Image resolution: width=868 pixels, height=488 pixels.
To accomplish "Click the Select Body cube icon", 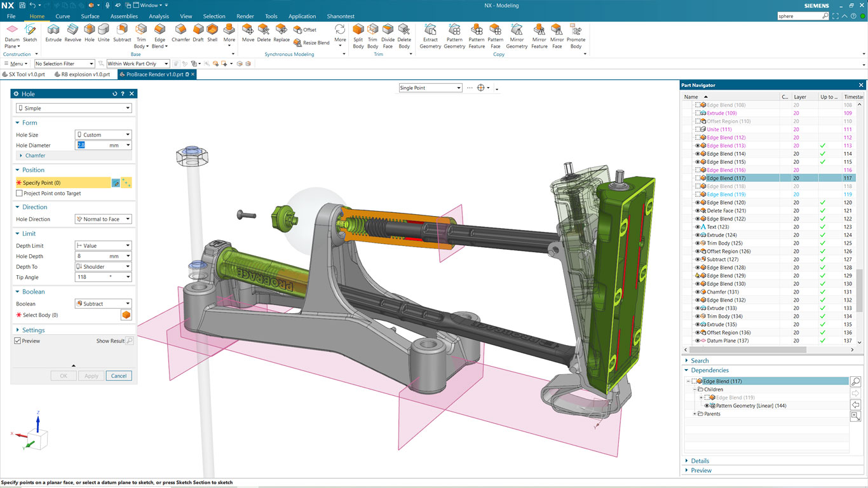I will click(126, 315).
